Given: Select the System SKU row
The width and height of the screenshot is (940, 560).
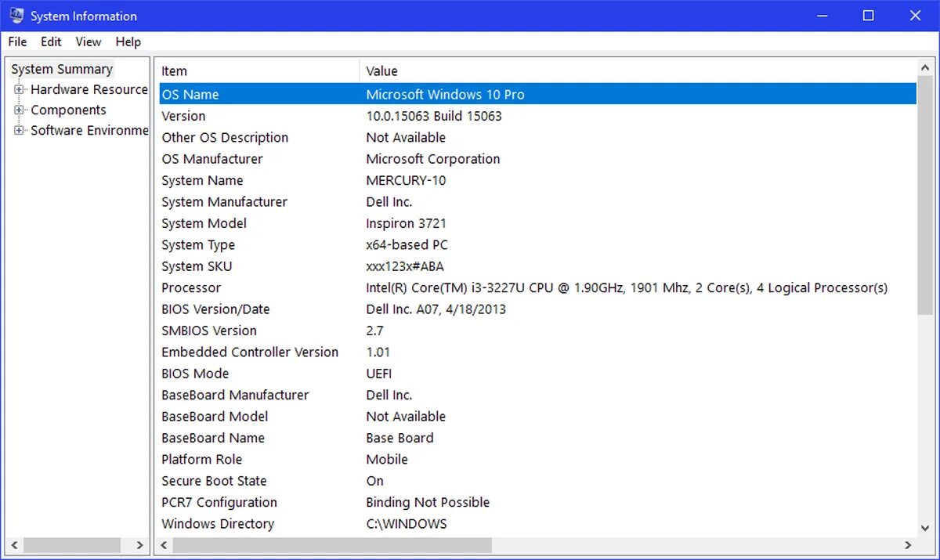Looking at the screenshot, I should pyautogui.click(x=537, y=266).
